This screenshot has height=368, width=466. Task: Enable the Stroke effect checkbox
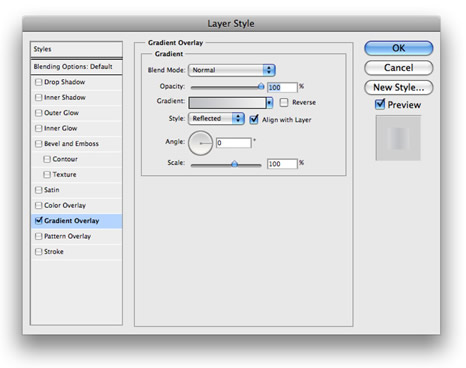[39, 252]
